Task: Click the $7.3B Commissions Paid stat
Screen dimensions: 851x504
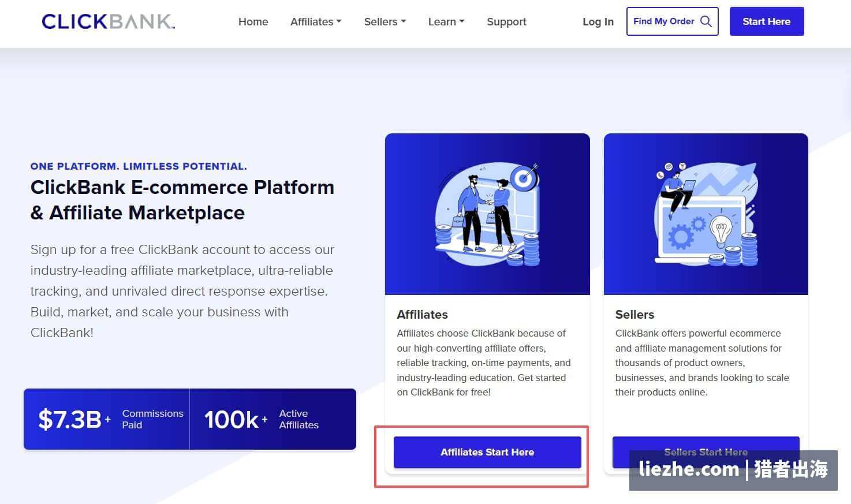Action: pyautogui.click(x=107, y=419)
